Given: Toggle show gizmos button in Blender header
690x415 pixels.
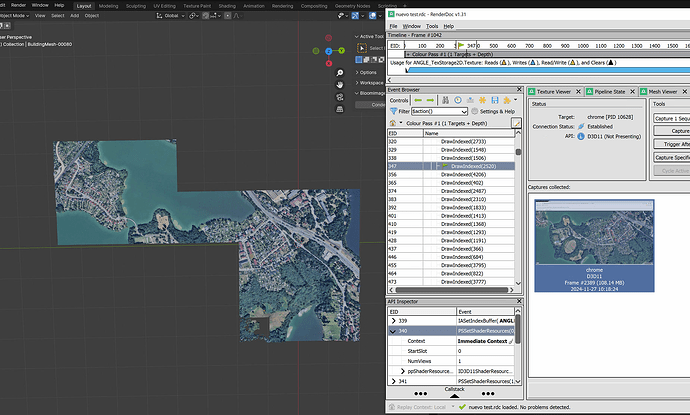Looking at the screenshot, I should (355, 15).
